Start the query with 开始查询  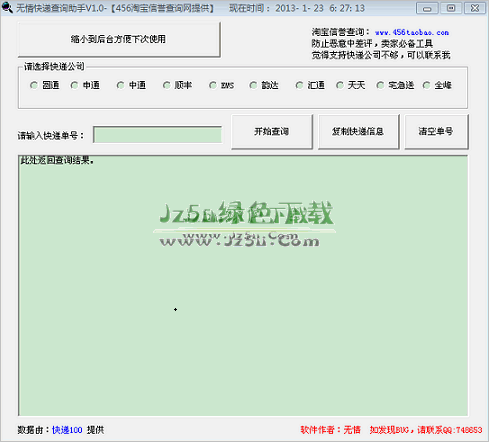pos(272,132)
